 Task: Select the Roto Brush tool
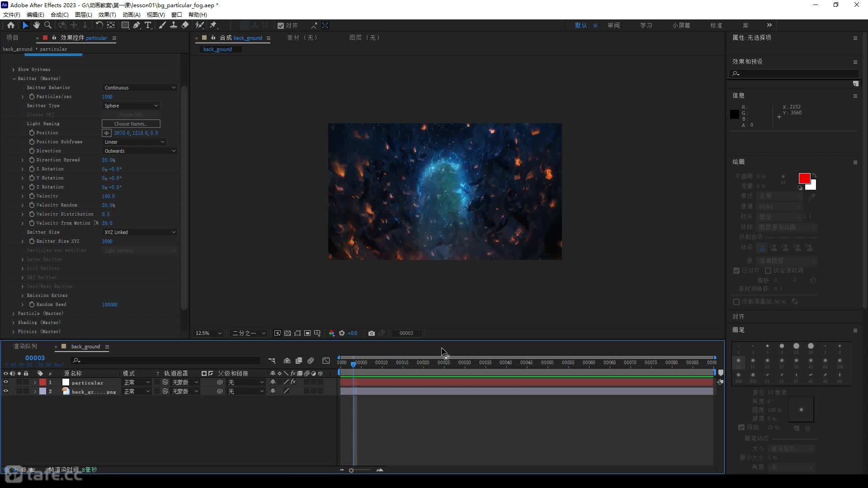(x=199, y=25)
